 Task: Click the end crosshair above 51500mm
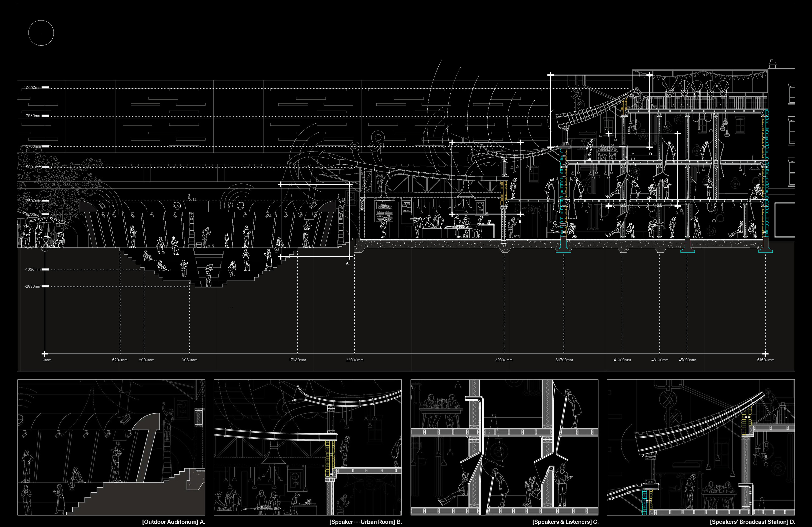click(x=765, y=354)
